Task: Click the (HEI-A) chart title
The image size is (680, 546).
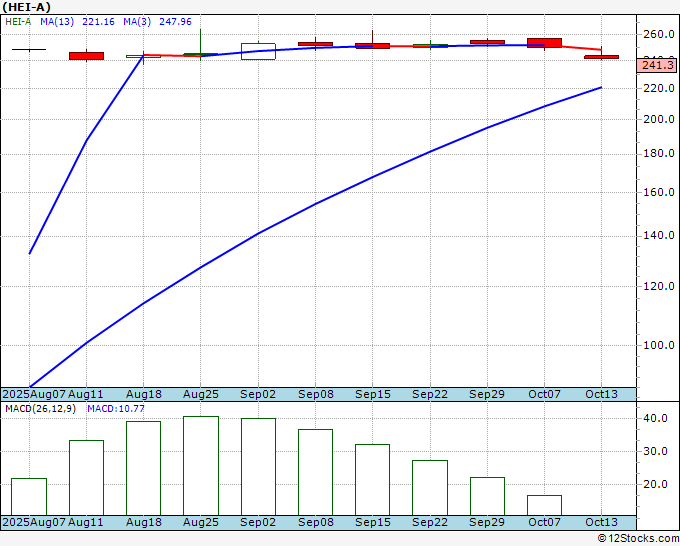Action: coord(26,7)
